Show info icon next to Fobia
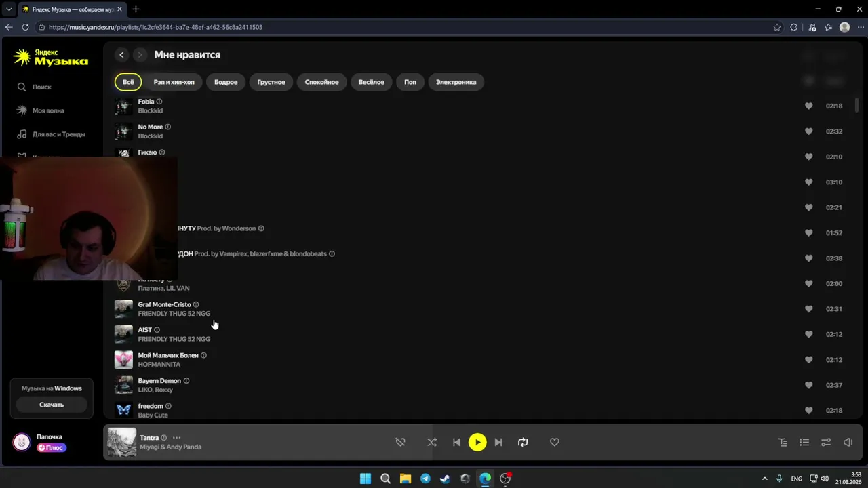The height and width of the screenshot is (488, 868). point(159,102)
